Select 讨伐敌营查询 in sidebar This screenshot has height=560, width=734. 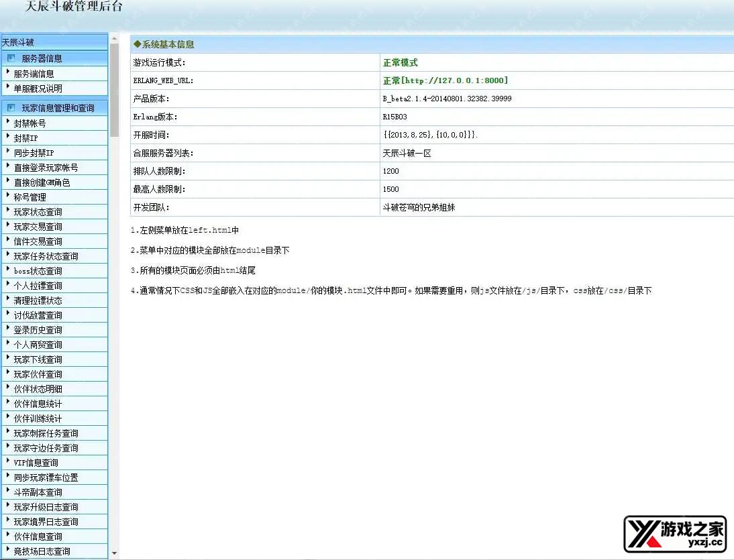tap(38, 315)
